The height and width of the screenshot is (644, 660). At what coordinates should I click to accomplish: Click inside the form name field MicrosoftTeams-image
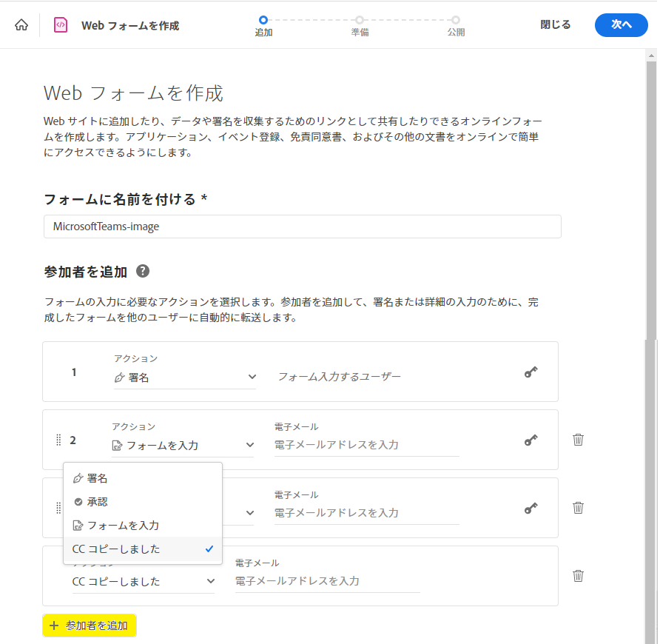click(x=303, y=227)
